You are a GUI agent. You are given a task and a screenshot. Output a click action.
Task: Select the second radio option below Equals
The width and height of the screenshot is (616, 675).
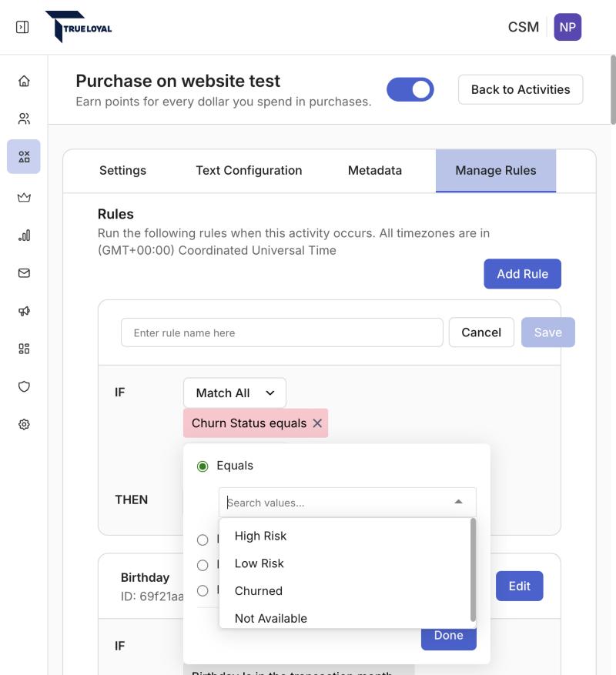pos(203,540)
